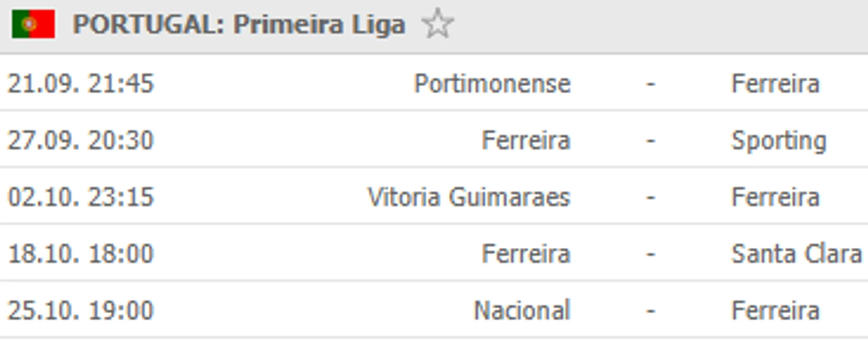Click the Portugal flag icon
868x343 pixels.
click(33, 24)
